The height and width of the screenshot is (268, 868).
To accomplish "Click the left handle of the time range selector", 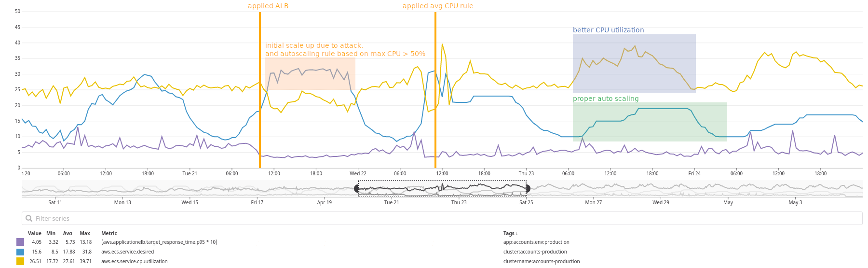I will [357, 188].
